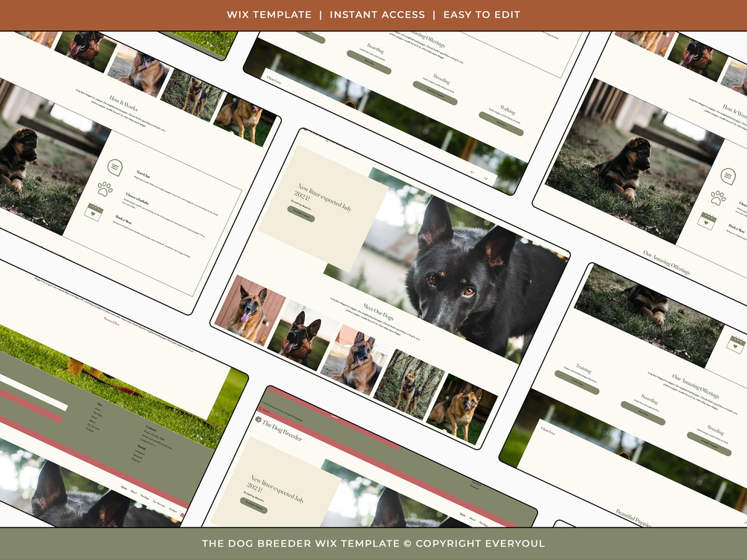Click the red shopping bag icon after Contact
This screenshot has height=560, width=747.
(183, 515)
